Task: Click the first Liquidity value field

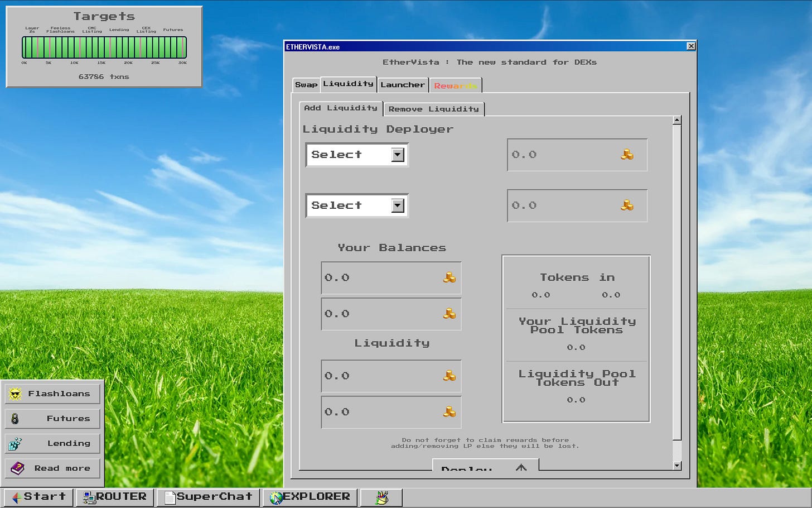Action: (391, 376)
